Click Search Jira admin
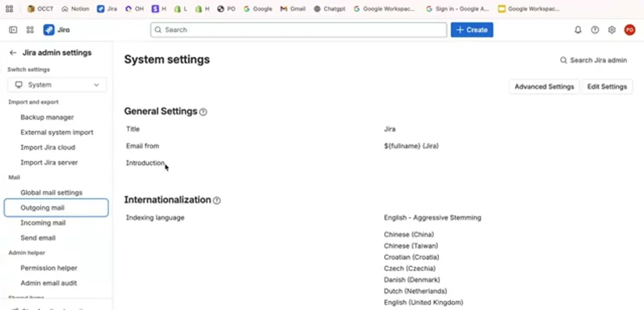 [594, 60]
